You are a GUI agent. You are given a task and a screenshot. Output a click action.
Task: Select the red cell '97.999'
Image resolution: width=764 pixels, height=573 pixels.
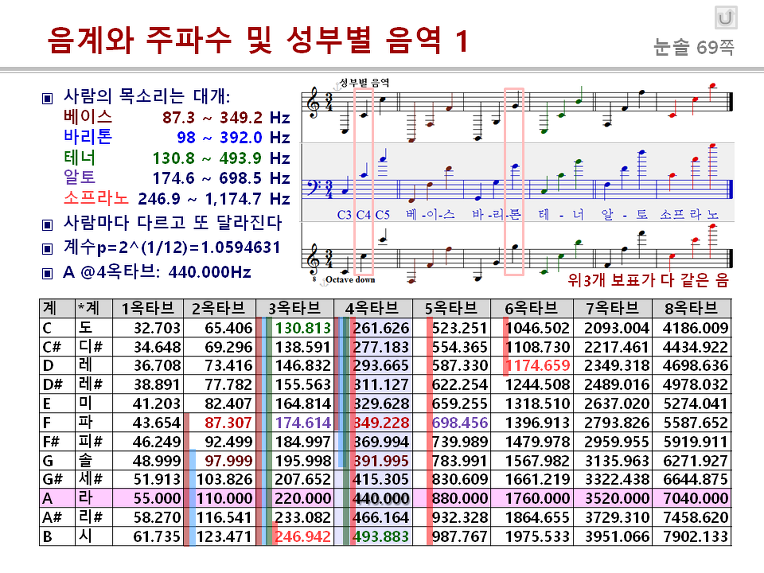pyautogui.click(x=219, y=461)
